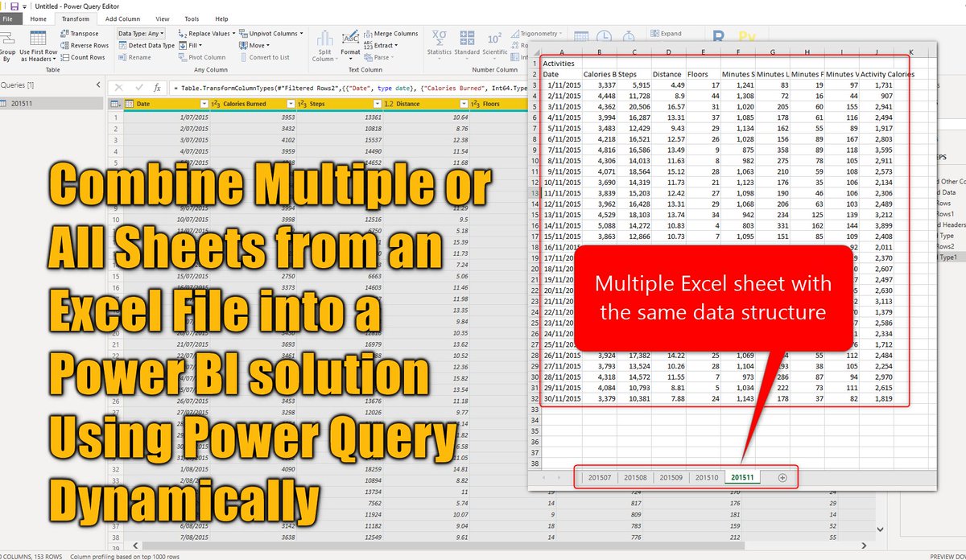Open the Unpivot Columns dropdown
This screenshot has height=560, width=966.
click(271, 34)
